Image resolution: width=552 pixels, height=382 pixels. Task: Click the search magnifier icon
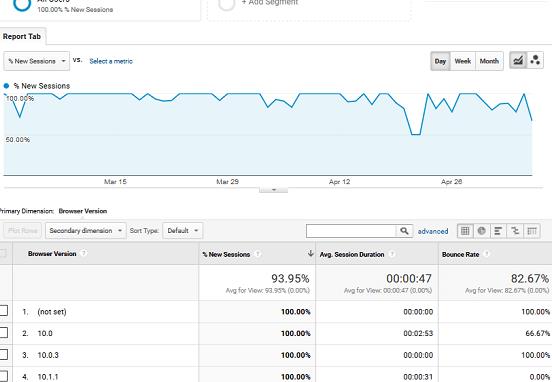404,231
